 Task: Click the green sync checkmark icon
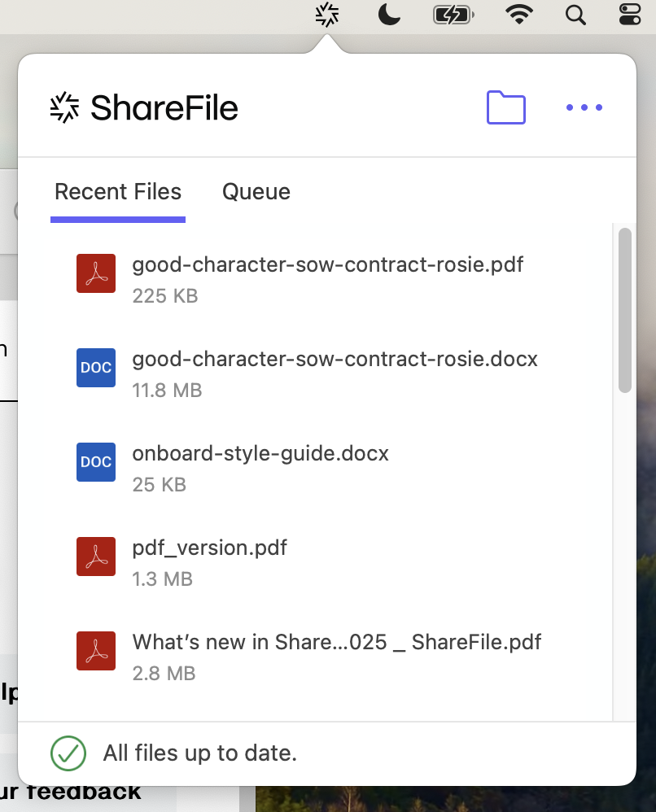pyautogui.click(x=68, y=753)
